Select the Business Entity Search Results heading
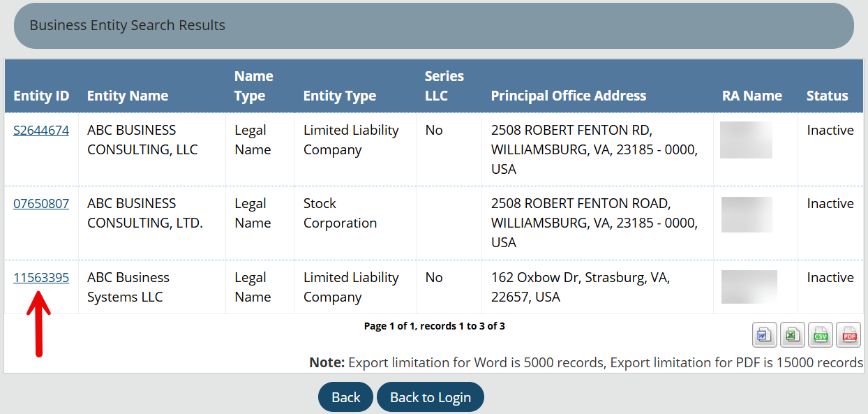 [x=128, y=25]
